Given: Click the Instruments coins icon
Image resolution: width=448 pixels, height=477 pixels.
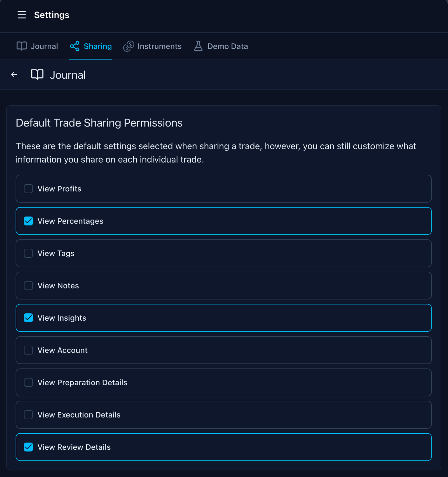Looking at the screenshot, I should 129,46.
